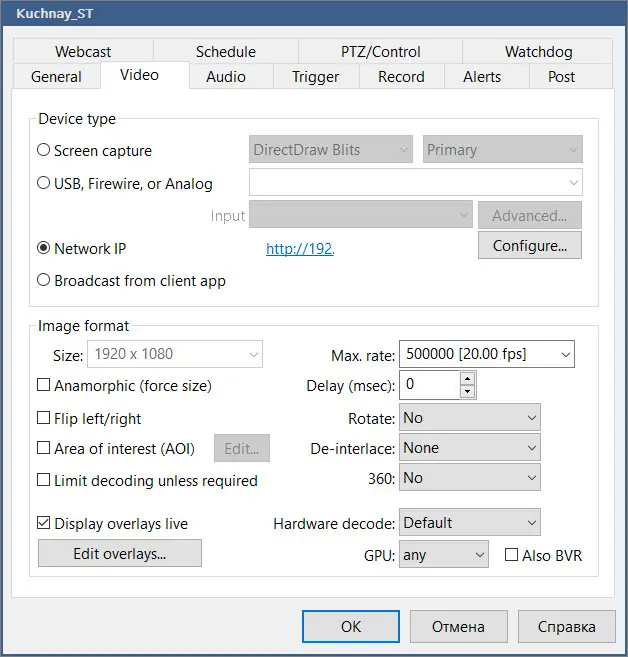Uncheck Display overlays live
Viewport: 628px width, 657px height.
44,523
